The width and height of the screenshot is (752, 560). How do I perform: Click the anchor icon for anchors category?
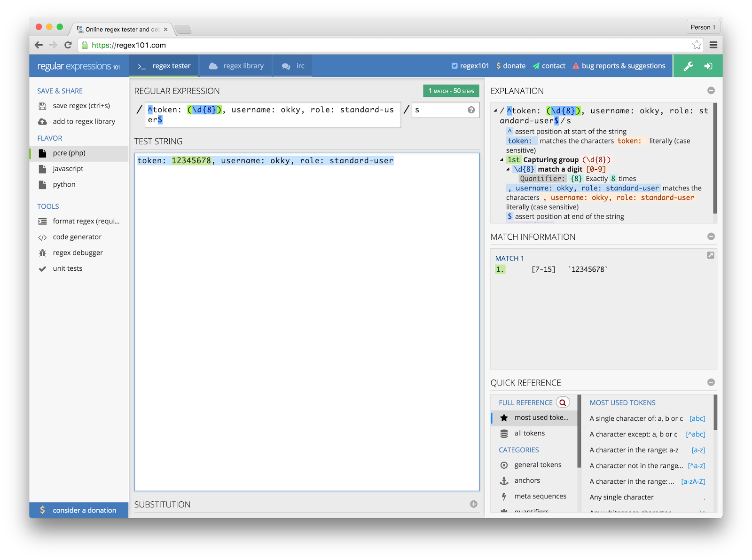[x=504, y=481]
